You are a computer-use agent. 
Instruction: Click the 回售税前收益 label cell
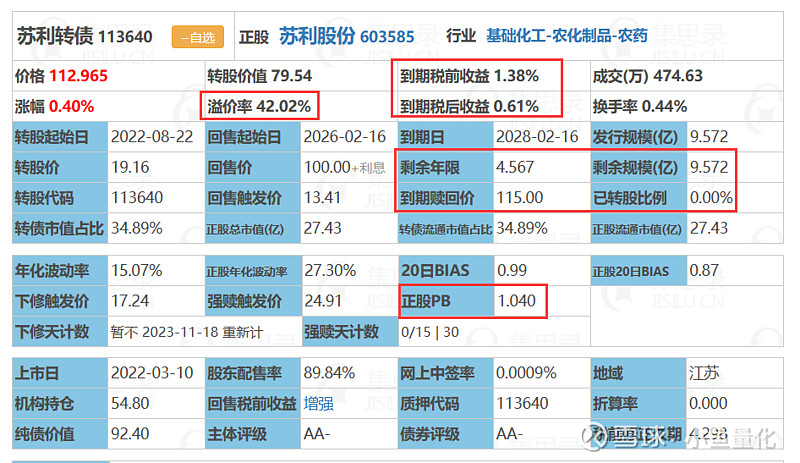(253, 404)
